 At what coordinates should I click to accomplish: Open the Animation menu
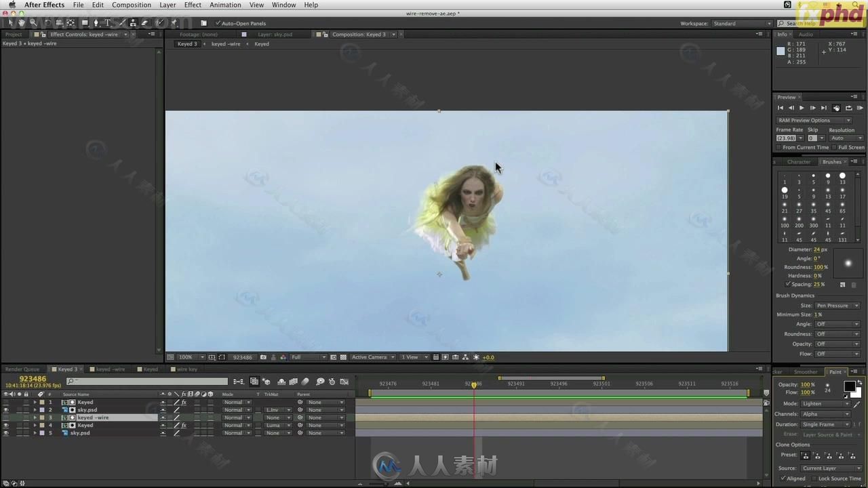click(x=225, y=5)
